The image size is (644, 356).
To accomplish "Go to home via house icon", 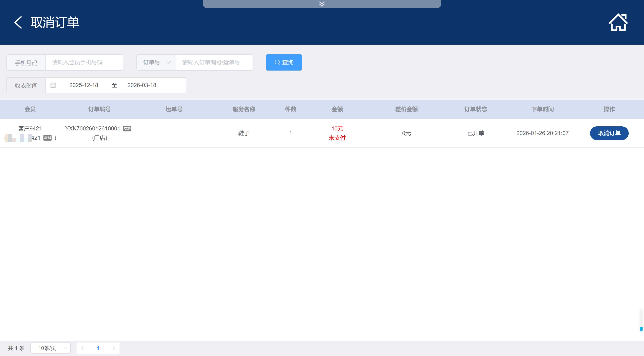I will point(618,23).
